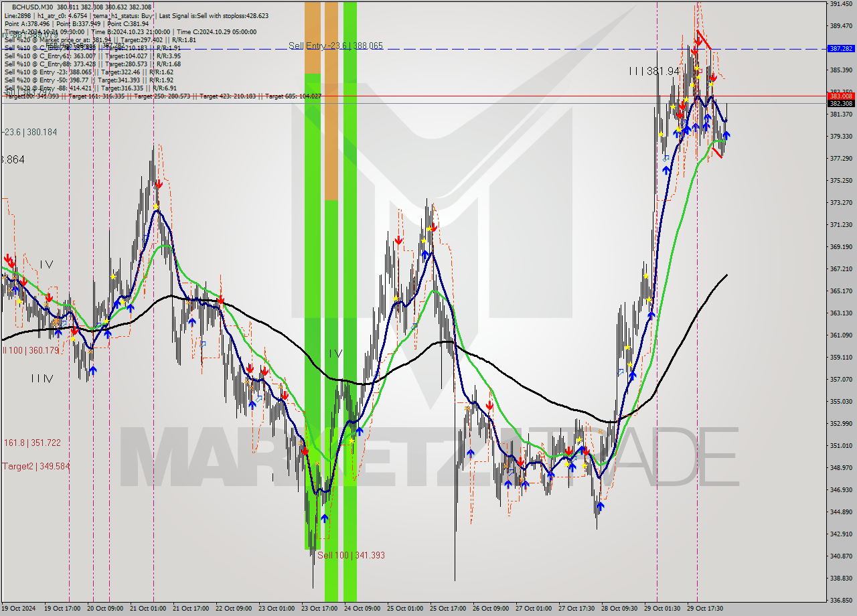Click the black 382.308 current price tag
Image resolution: width=857 pixels, height=616 pixels.
840,104
